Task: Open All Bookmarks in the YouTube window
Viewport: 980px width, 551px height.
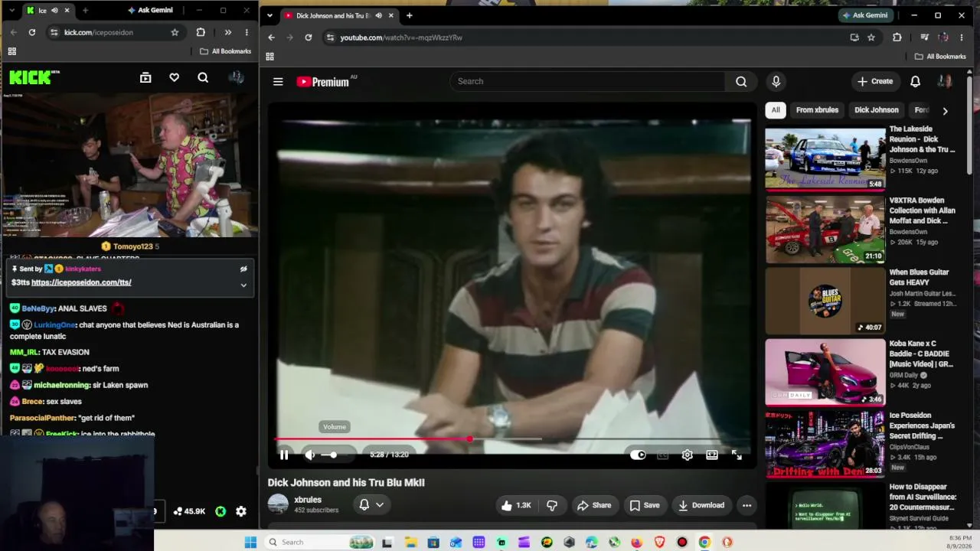Action: point(940,57)
